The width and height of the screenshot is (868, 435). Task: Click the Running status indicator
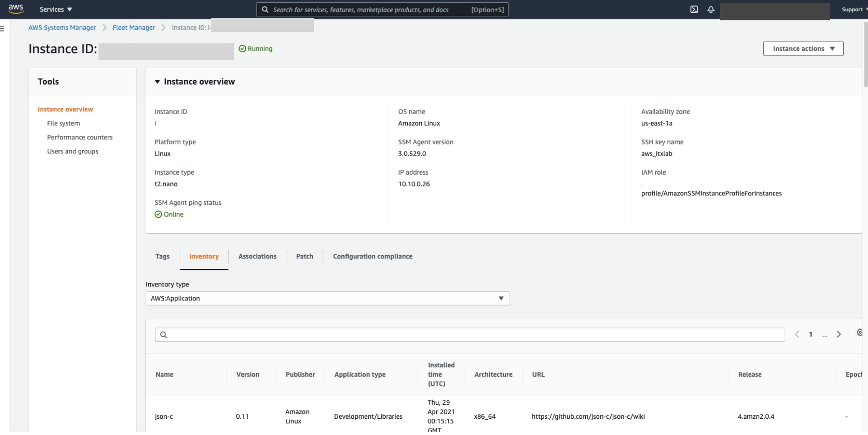tap(256, 49)
